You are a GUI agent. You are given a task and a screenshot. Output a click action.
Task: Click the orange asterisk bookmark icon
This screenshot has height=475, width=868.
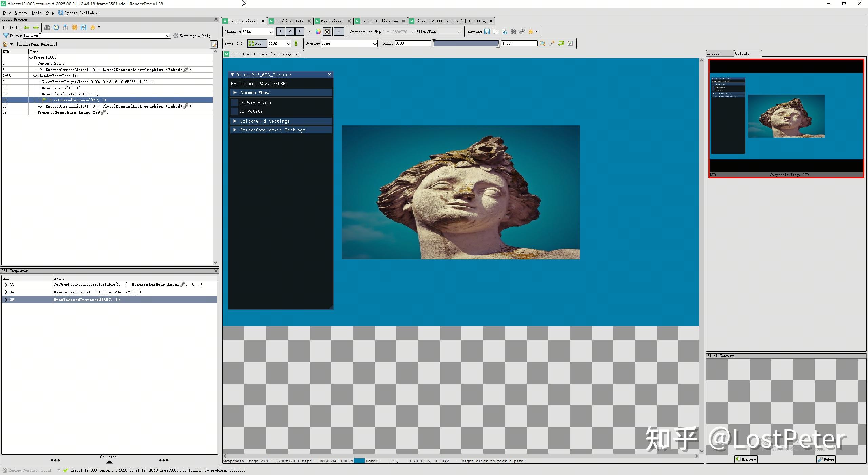coord(75,27)
